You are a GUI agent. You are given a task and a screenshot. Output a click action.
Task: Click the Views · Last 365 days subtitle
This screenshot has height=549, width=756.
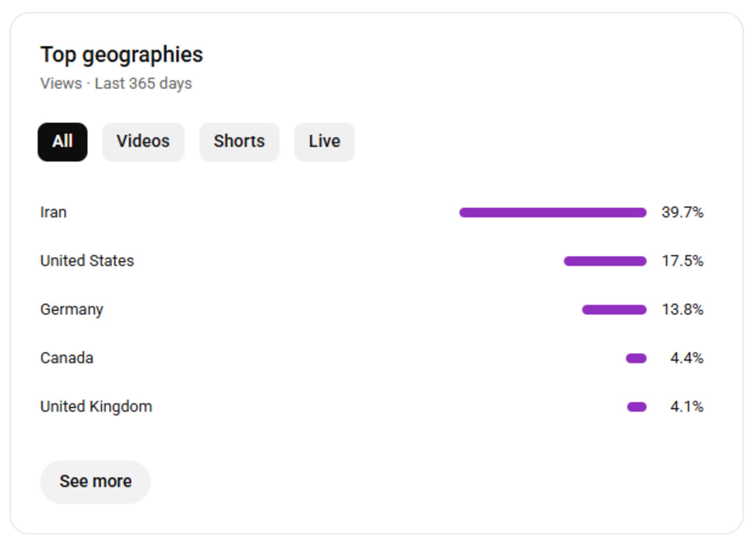click(116, 83)
